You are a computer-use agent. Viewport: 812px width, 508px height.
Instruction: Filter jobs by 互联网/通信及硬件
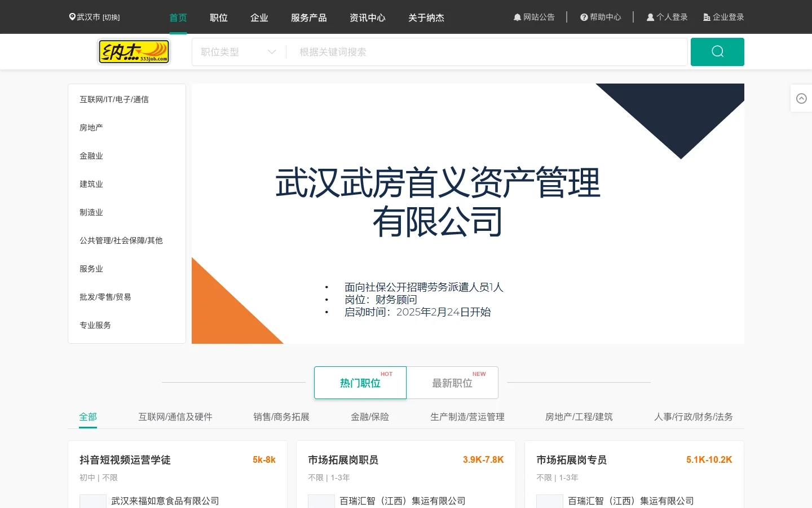click(x=175, y=417)
